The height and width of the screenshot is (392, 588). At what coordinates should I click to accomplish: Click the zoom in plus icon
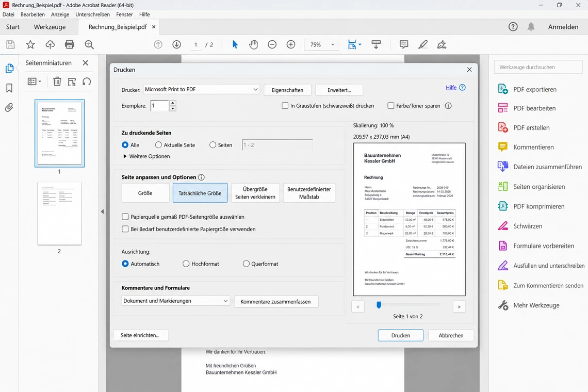click(x=291, y=45)
